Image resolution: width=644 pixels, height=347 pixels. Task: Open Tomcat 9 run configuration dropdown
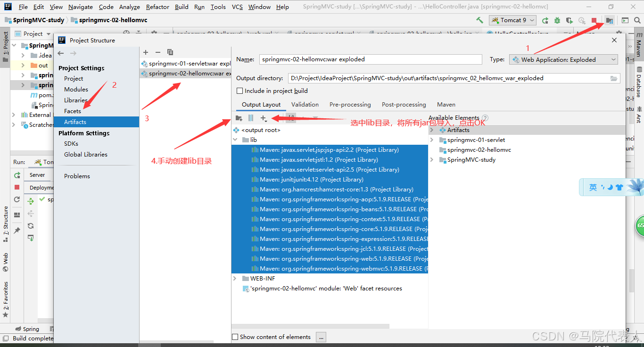pos(513,20)
